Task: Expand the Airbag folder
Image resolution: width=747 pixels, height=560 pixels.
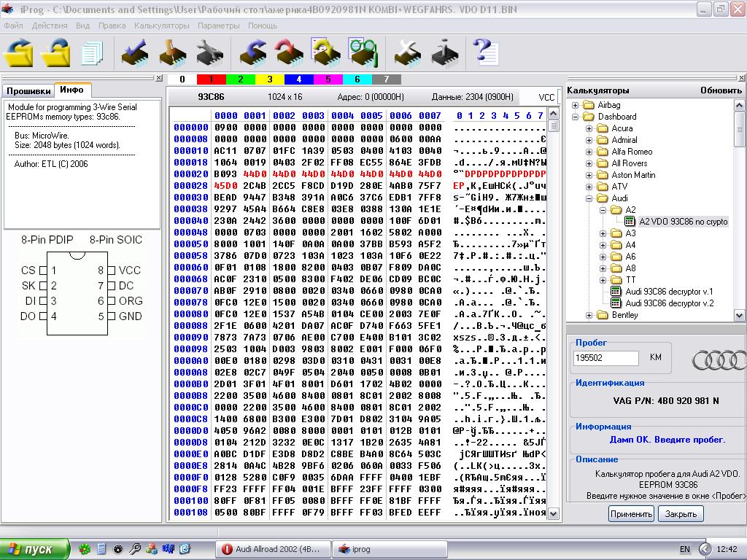Action: 575,105
